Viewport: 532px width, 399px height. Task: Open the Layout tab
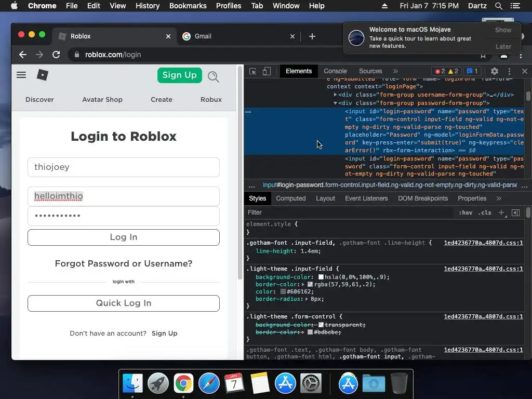coord(325,198)
